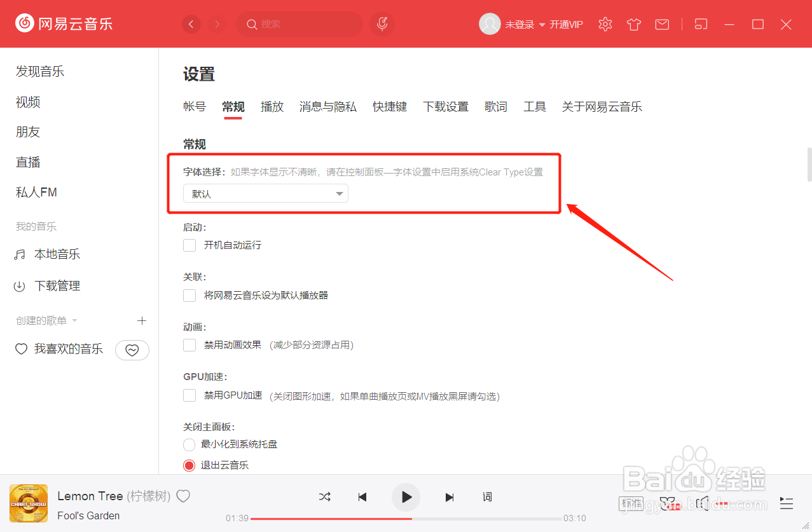Mute with the volume speaker icon
812x532 pixels.
[x=702, y=504]
